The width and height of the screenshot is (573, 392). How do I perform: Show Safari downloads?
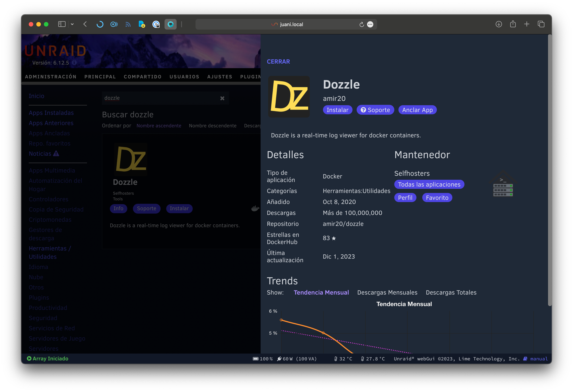(x=499, y=24)
